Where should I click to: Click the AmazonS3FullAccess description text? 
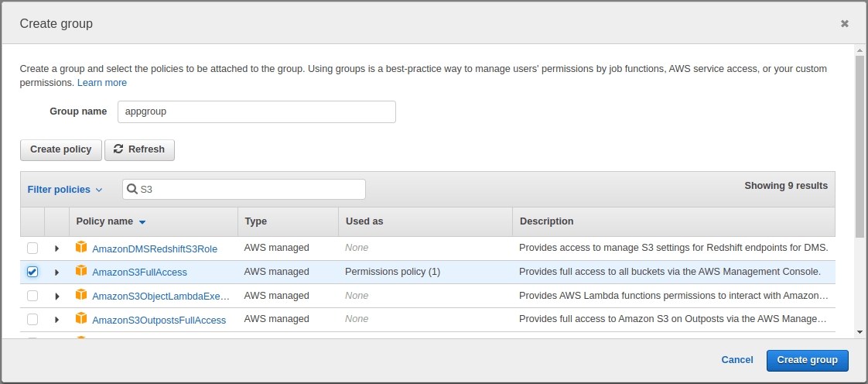(669, 272)
